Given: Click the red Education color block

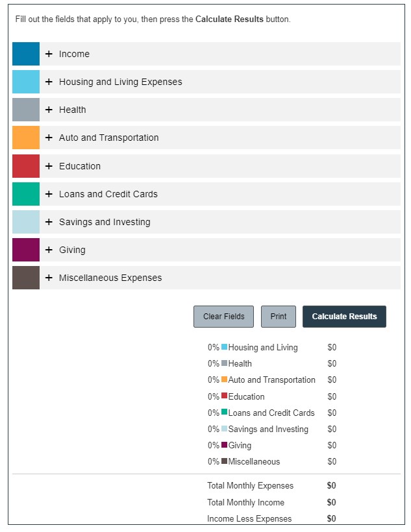Looking at the screenshot, I should pyautogui.click(x=26, y=166).
